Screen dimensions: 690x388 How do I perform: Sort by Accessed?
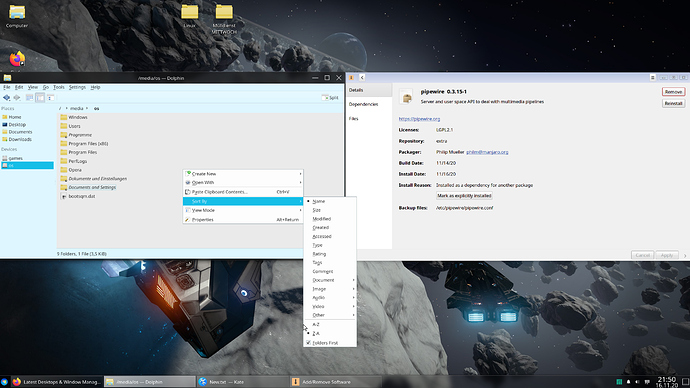tap(330, 237)
